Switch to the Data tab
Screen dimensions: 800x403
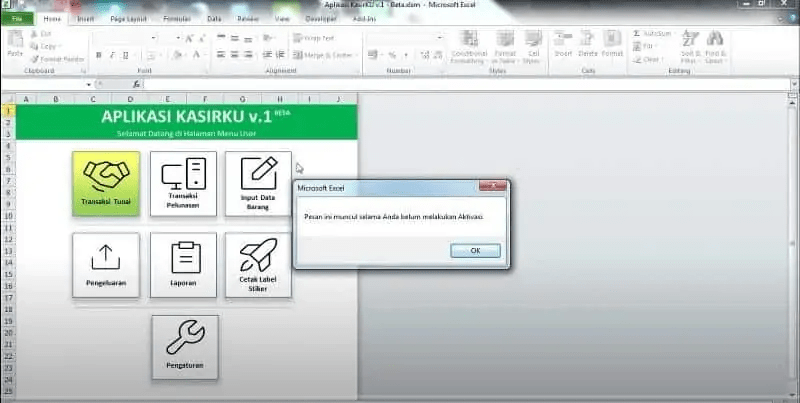coord(214,19)
